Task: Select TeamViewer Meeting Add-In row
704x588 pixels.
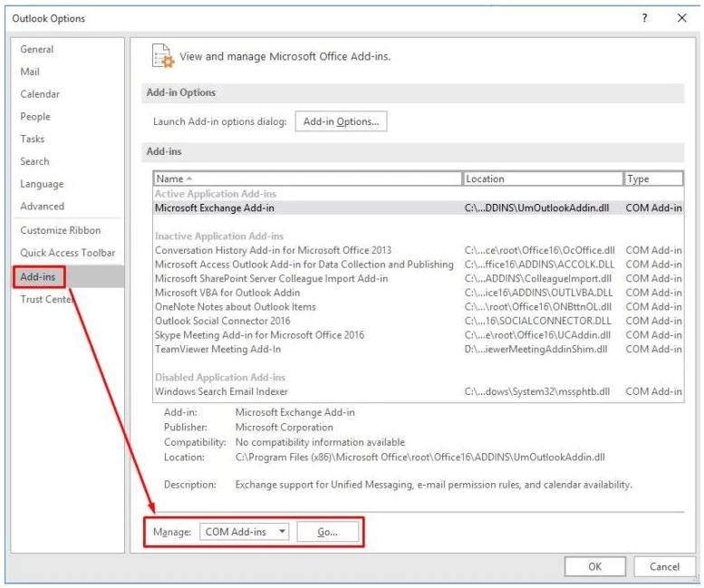Action: pyautogui.click(x=418, y=349)
